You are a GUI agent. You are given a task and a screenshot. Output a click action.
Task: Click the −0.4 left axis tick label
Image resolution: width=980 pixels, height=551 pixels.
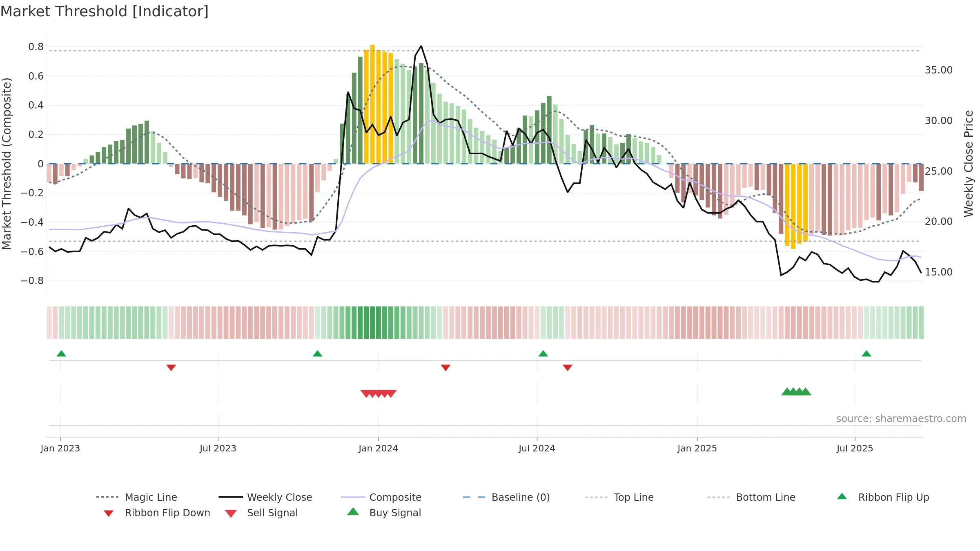click(32, 222)
